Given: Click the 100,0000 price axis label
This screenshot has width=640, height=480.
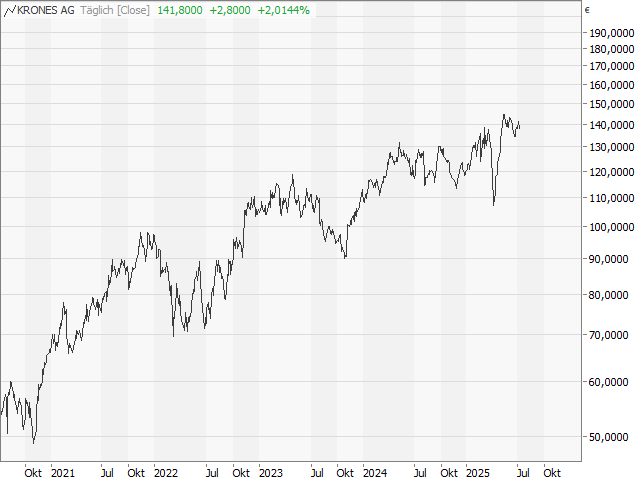Looking at the screenshot, I should (x=612, y=227).
